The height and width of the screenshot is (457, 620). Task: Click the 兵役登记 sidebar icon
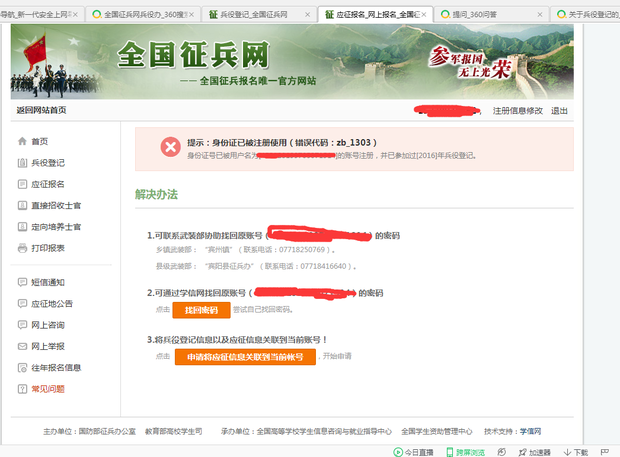[x=22, y=162]
